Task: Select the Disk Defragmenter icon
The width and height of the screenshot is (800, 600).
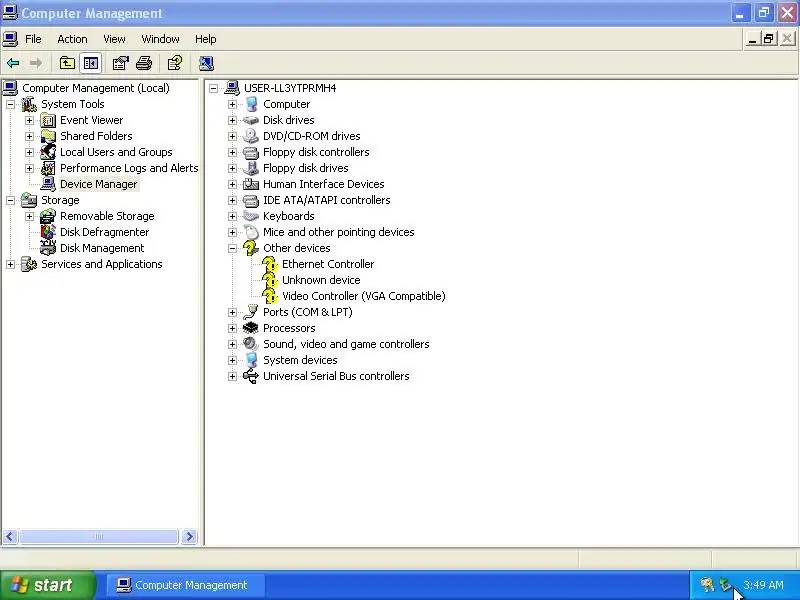Action: pyautogui.click(x=48, y=232)
